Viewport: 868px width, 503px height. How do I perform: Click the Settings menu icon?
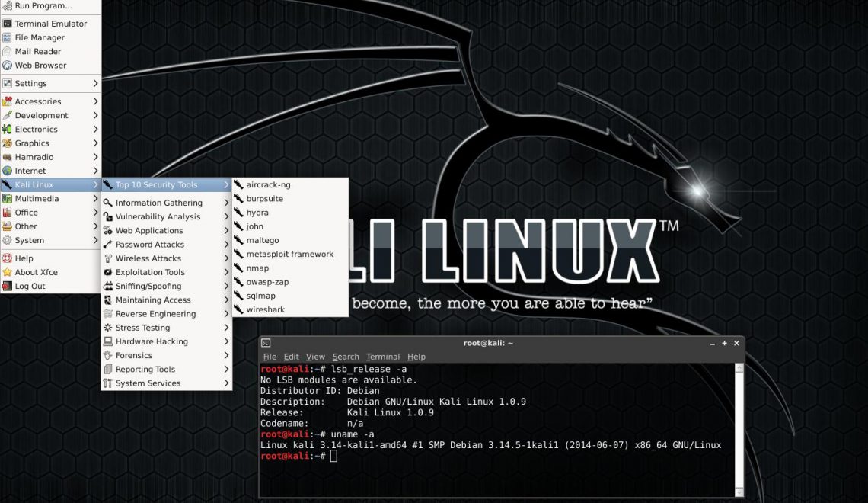(7, 83)
